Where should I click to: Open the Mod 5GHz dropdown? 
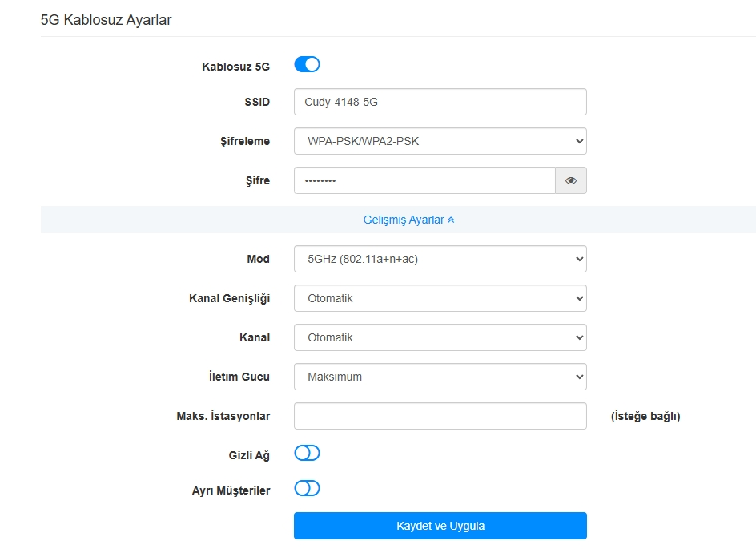click(x=440, y=259)
